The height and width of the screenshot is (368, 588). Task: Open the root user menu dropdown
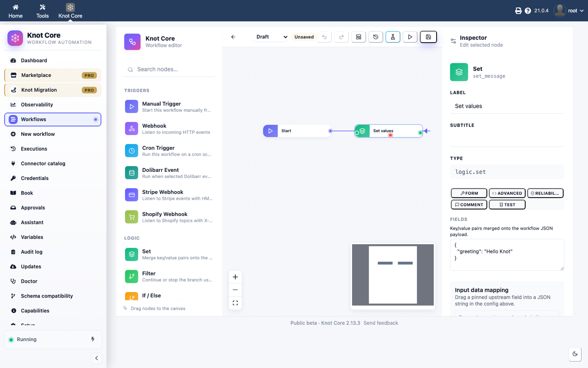pyautogui.click(x=569, y=11)
